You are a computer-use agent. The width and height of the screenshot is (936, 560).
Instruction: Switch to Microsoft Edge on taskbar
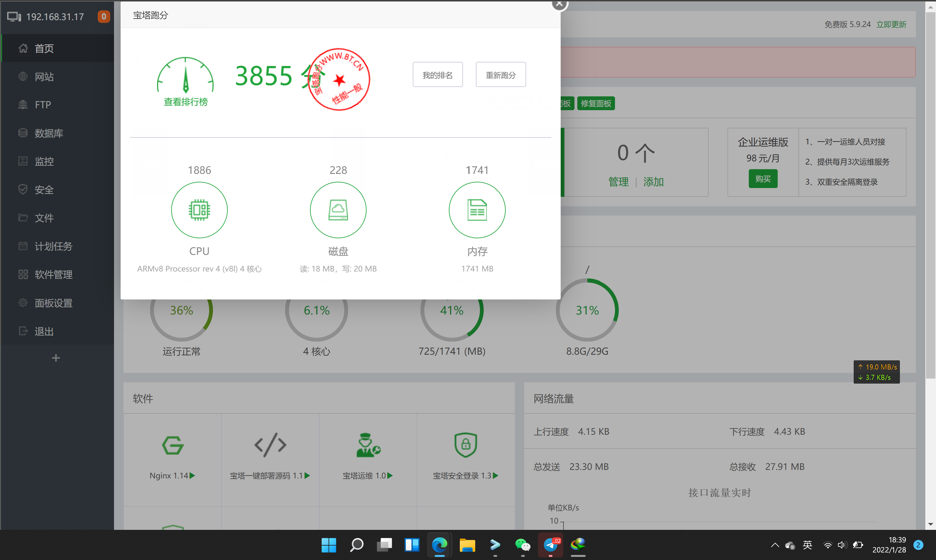[x=439, y=545]
